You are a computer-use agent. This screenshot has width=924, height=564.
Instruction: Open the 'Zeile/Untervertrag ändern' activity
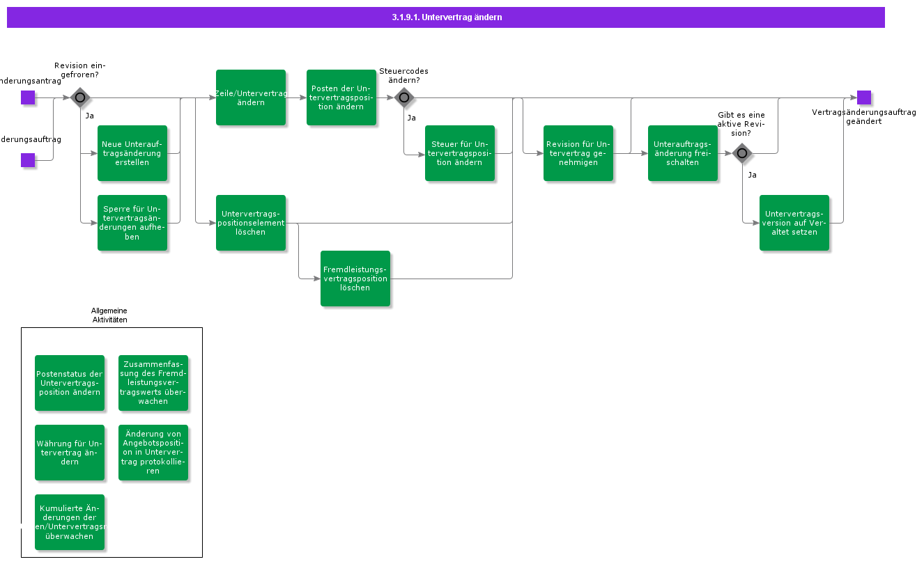pyautogui.click(x=251, y=97)
